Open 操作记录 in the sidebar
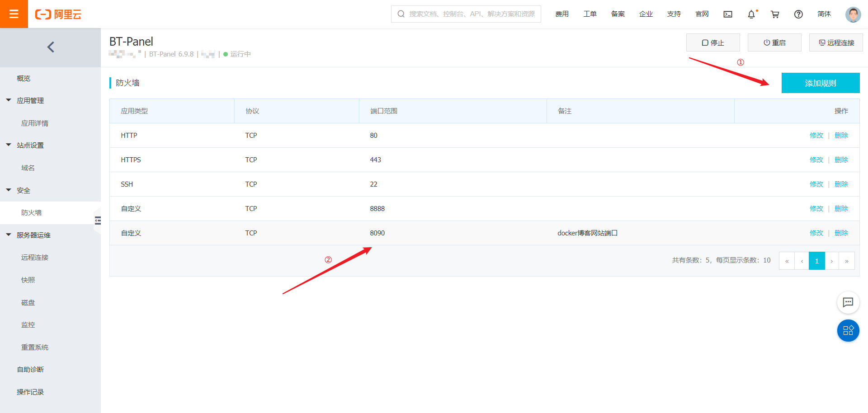The height and width of the screenshot is (413, 868). pyautogui.click(x=30, y=392)
